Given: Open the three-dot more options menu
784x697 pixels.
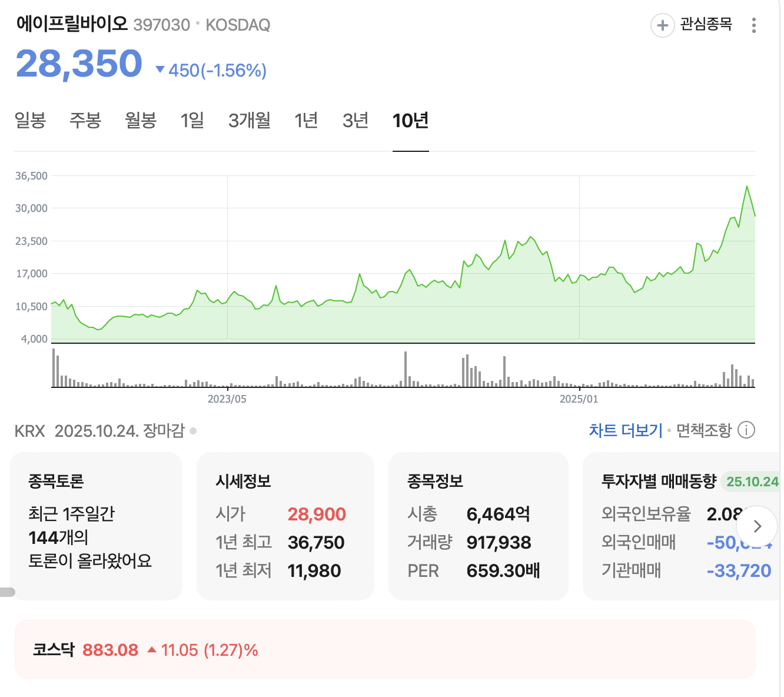Looking at the screenshot, I should [x=754, y=25].
